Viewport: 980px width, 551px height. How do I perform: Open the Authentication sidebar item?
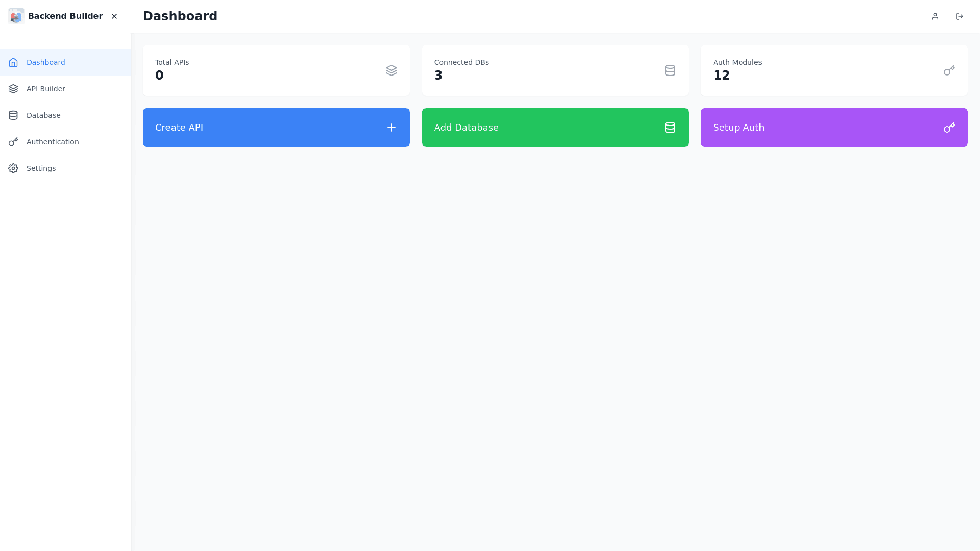pyautogui.click(x=53, y=142)
